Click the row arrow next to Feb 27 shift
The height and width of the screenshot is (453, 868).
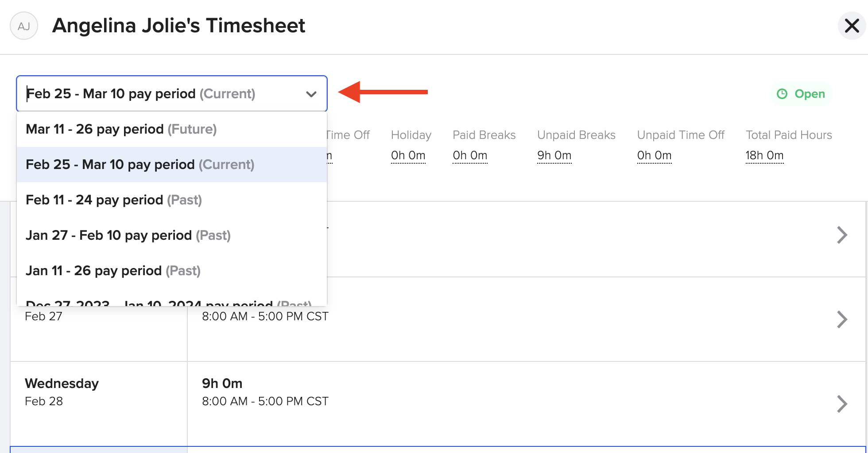[842, 319]
